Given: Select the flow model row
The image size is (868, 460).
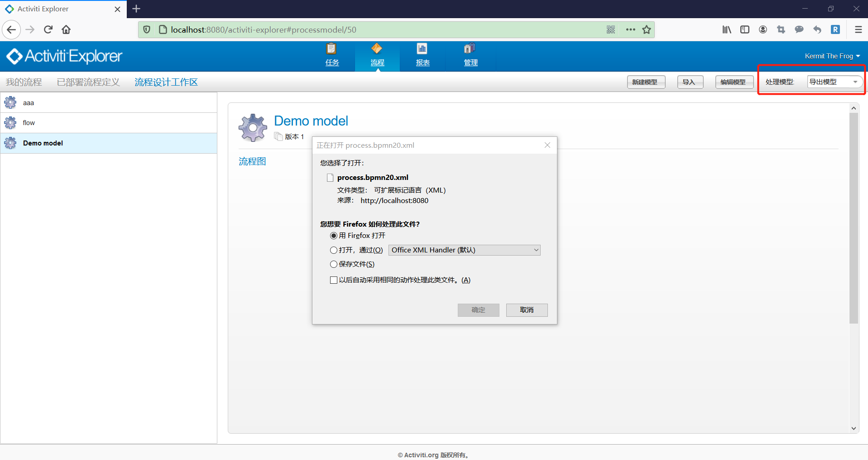Looking at the screenshot, I should (x=109, y=123).
